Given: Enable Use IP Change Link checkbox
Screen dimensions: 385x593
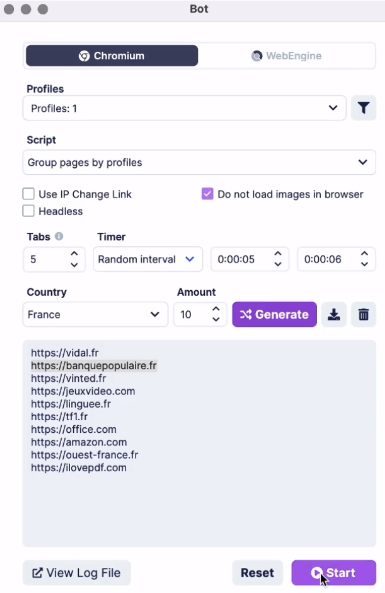Looking at the screenshot, I should [x=28, y=194].
